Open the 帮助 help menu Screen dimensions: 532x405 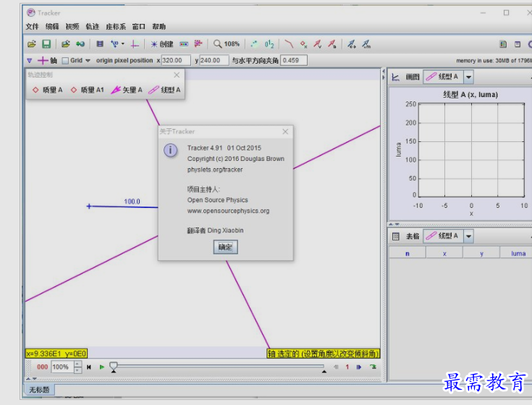point(159,27)
